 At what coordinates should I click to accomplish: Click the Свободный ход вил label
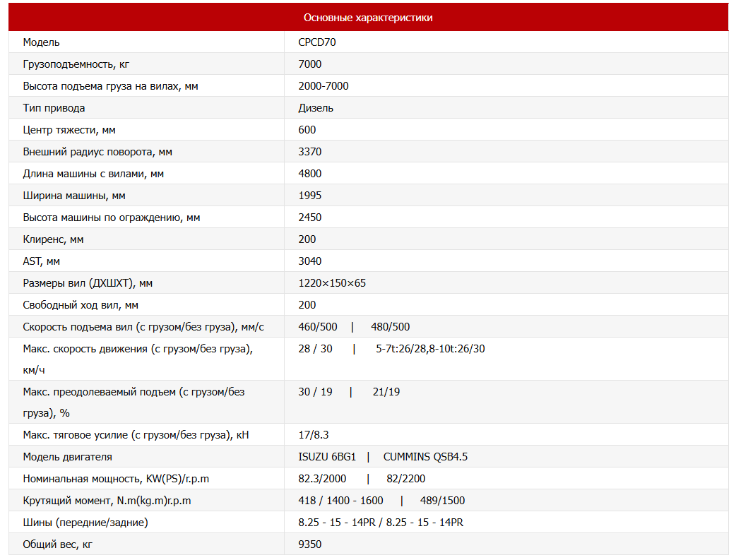point(81,305)
